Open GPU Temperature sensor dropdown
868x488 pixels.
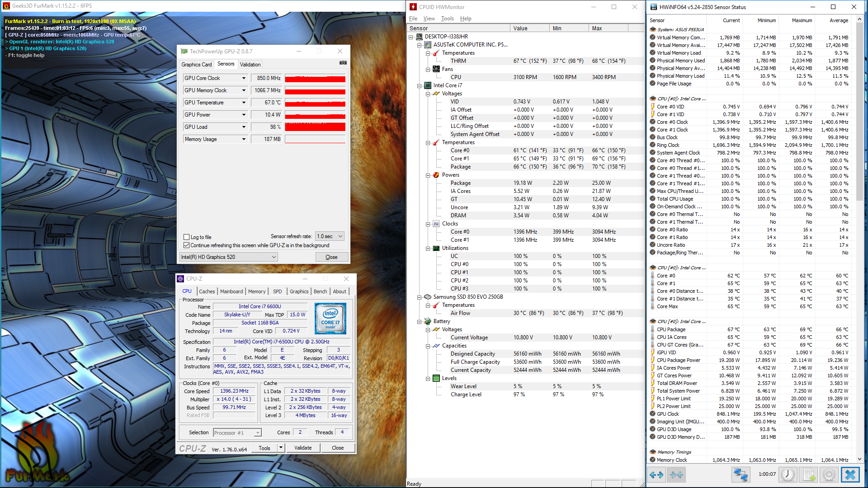tap(244, 103)
